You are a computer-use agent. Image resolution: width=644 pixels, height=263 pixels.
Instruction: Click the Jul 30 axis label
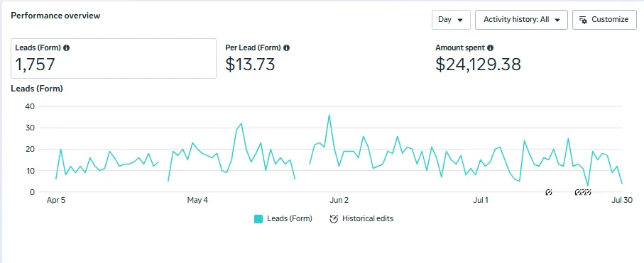point(623,200)
